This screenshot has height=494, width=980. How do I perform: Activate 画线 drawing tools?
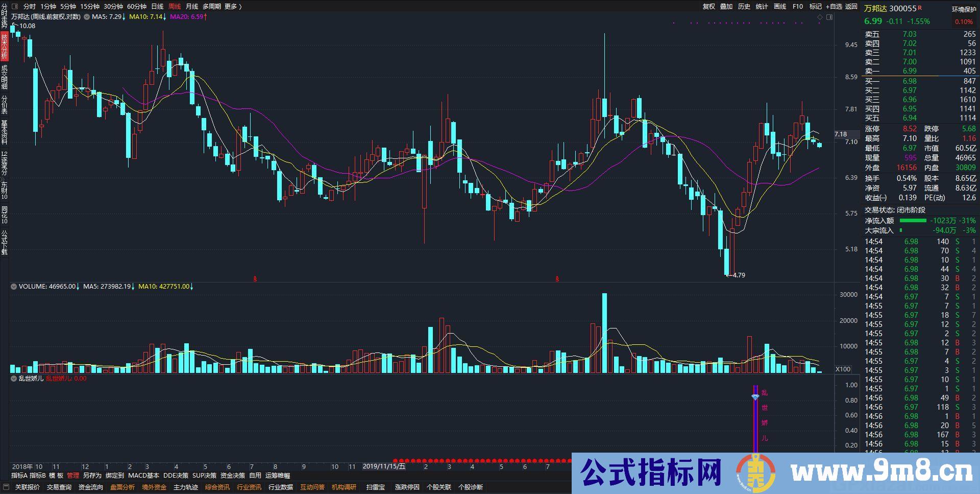pyautogui.click(x=780, y=7)
